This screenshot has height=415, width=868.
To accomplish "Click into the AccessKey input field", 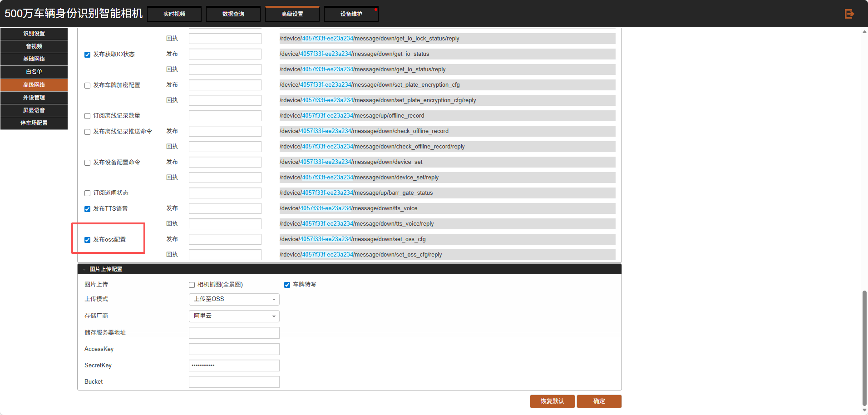I will pos(234,349).
